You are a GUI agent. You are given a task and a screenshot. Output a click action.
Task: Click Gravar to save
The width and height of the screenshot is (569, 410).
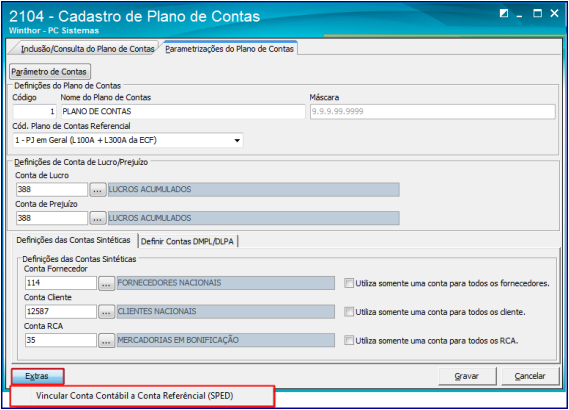point(467,376)
